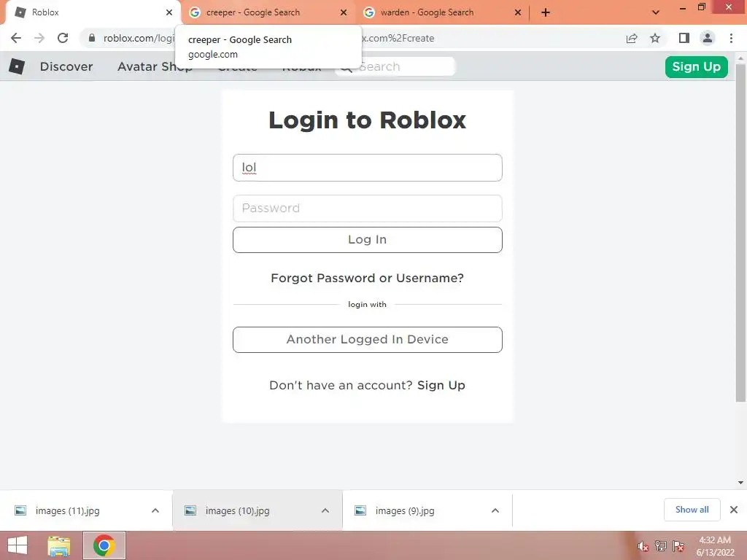
Task: Open File Explorer from the taskbar
Action: pos(59,545)
